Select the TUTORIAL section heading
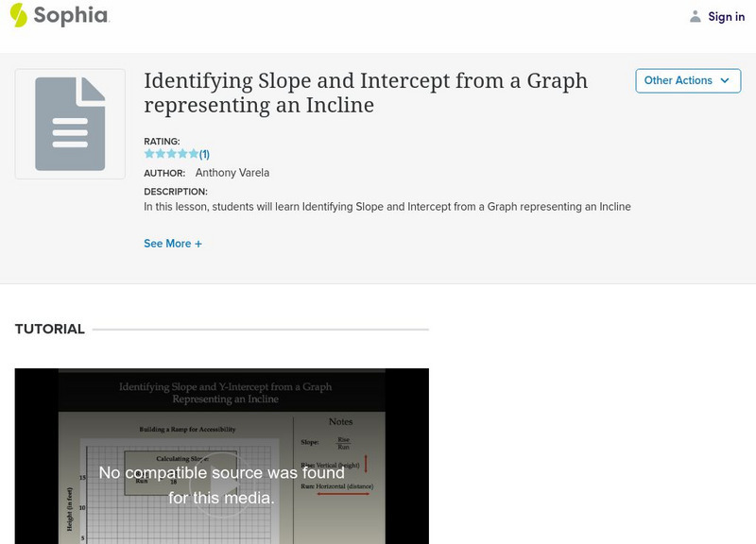 [49, 329]
